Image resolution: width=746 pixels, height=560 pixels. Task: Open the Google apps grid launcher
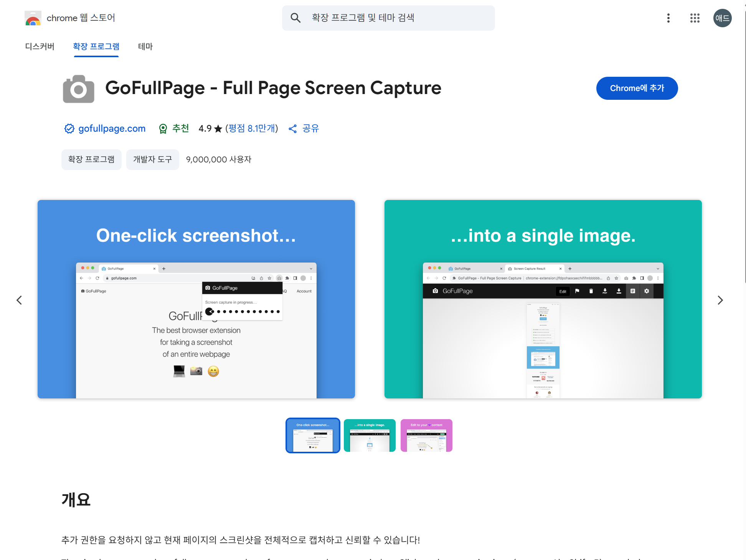[x=695, y=18]
